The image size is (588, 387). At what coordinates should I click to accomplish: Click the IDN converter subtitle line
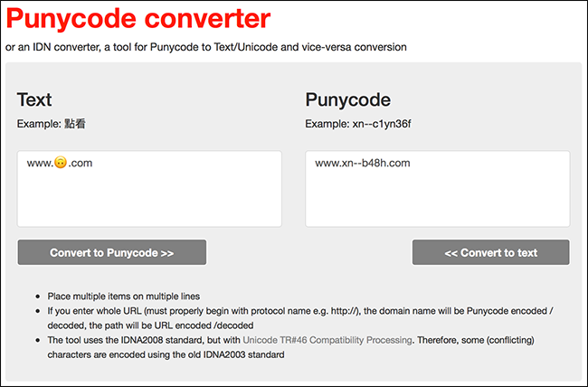[206, 47]
